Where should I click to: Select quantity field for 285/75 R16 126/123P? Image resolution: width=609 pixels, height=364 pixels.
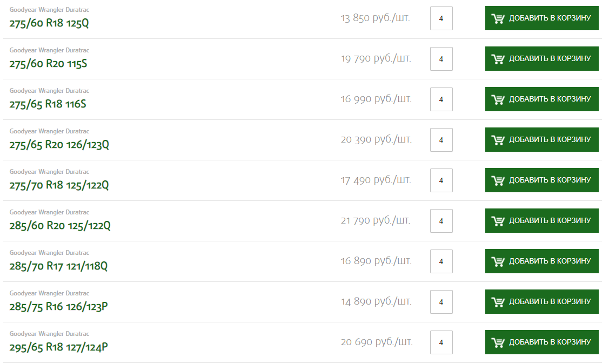pos(441,301)
